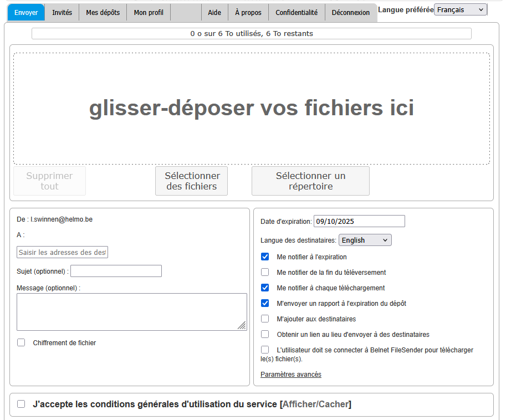This screenshot has width=506, height=420.
Task: Uncheck Me notifier à l'expiration
Action: (x=265, y=257)
